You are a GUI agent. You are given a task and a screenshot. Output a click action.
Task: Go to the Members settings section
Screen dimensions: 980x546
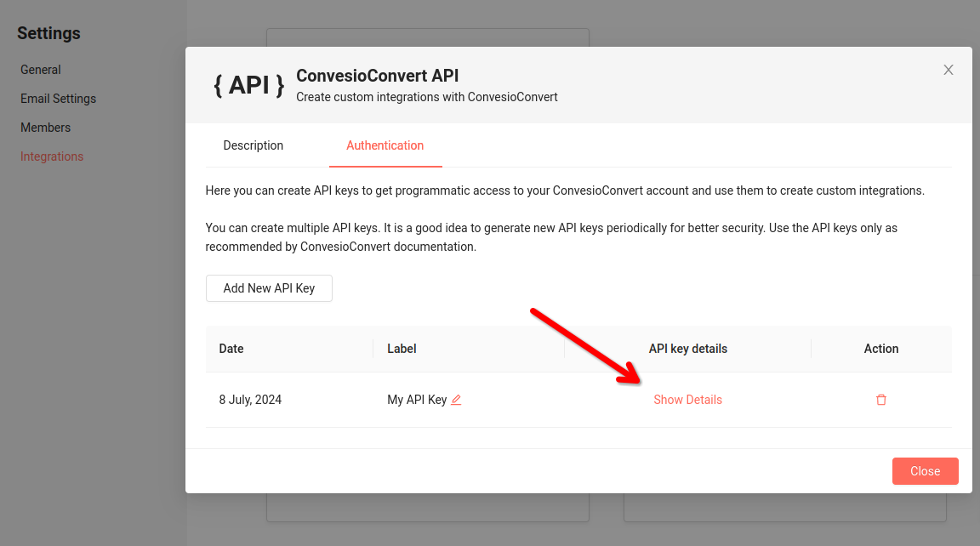click(x=45, y=127)
